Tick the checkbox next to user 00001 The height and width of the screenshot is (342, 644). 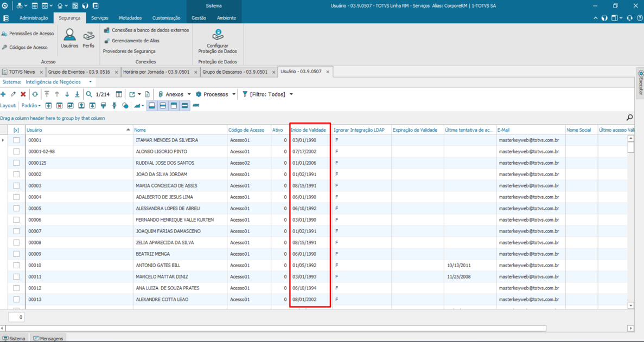click(15, 140)
